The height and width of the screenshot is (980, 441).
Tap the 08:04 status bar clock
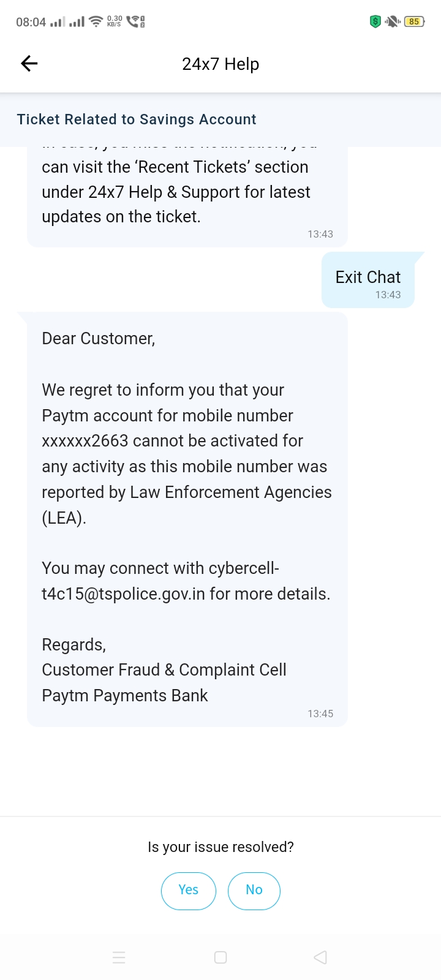pos(31,22)
